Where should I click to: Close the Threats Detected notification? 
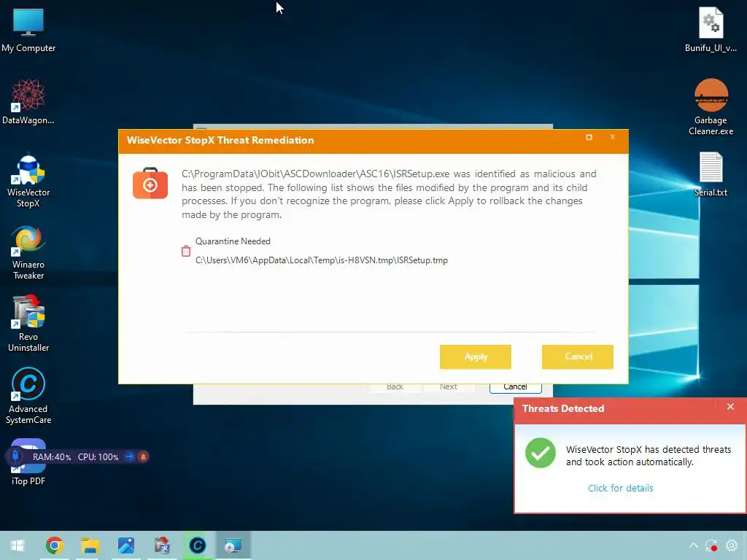[730, 407]
